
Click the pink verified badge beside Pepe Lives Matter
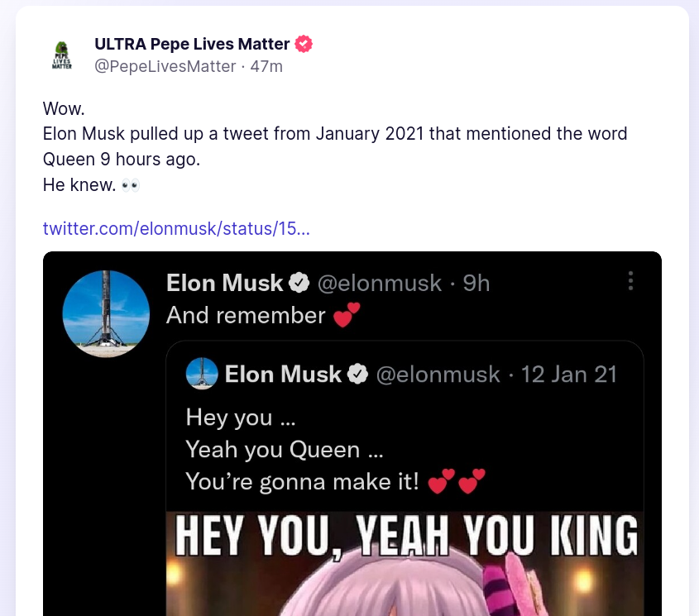[x=304, y=44]
